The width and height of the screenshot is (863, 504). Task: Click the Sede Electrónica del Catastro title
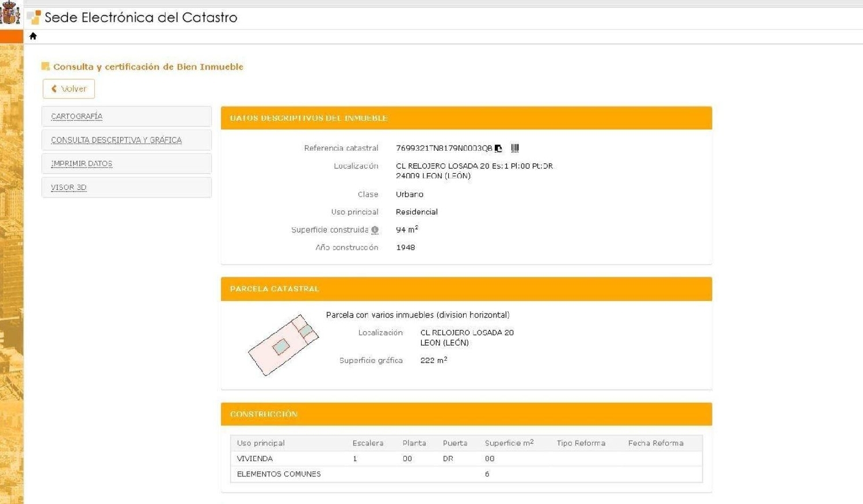pos(141,17)
